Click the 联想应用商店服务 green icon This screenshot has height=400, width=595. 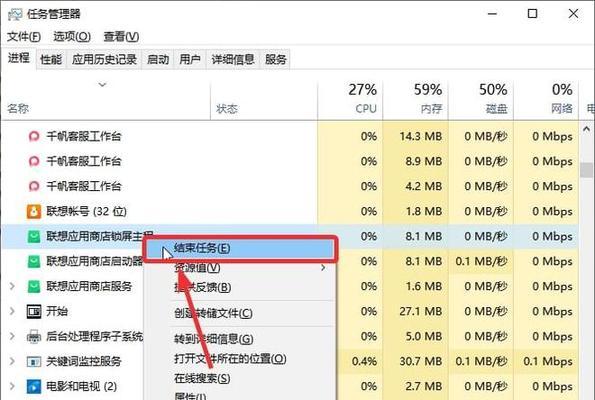34,286
